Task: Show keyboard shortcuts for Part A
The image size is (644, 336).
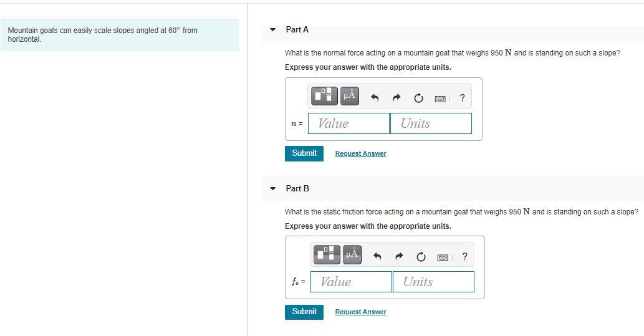Action: pyautogui.click(x=440, y=98)
